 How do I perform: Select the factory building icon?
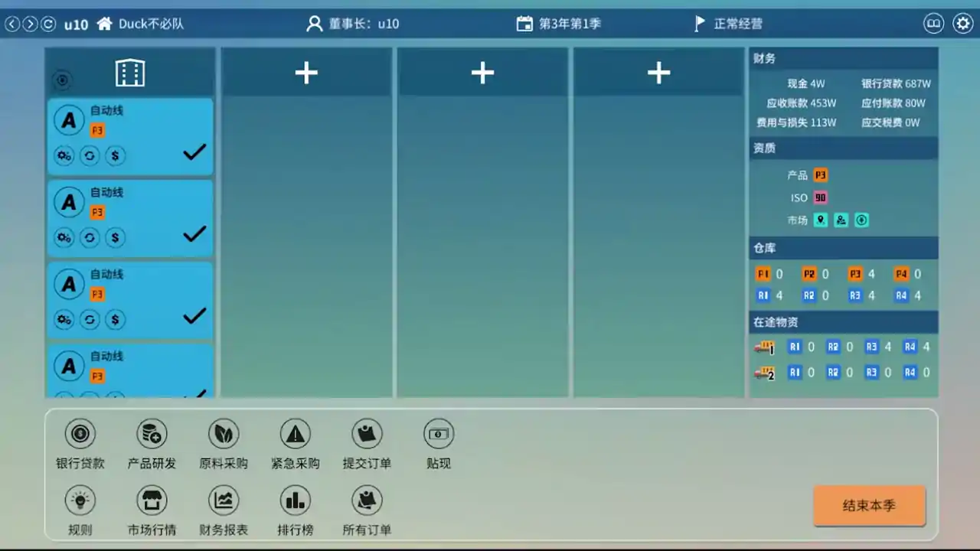pyautogui.click(x=130, y=73)
